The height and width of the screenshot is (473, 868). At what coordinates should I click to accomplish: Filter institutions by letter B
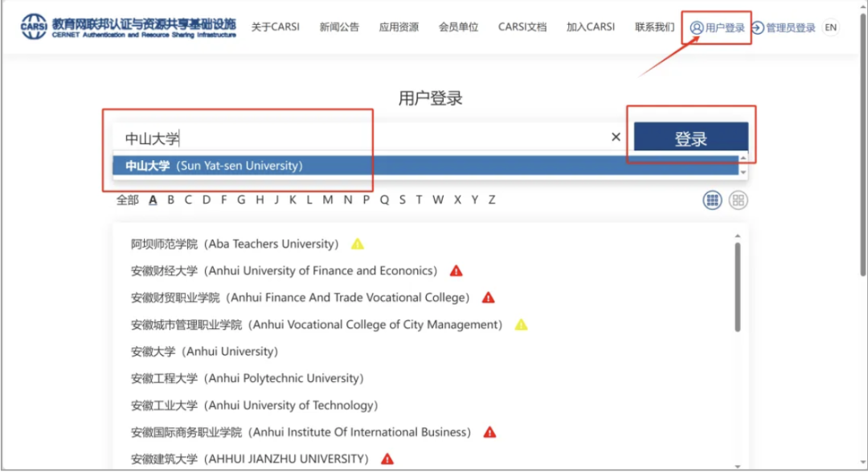point(170,200)
